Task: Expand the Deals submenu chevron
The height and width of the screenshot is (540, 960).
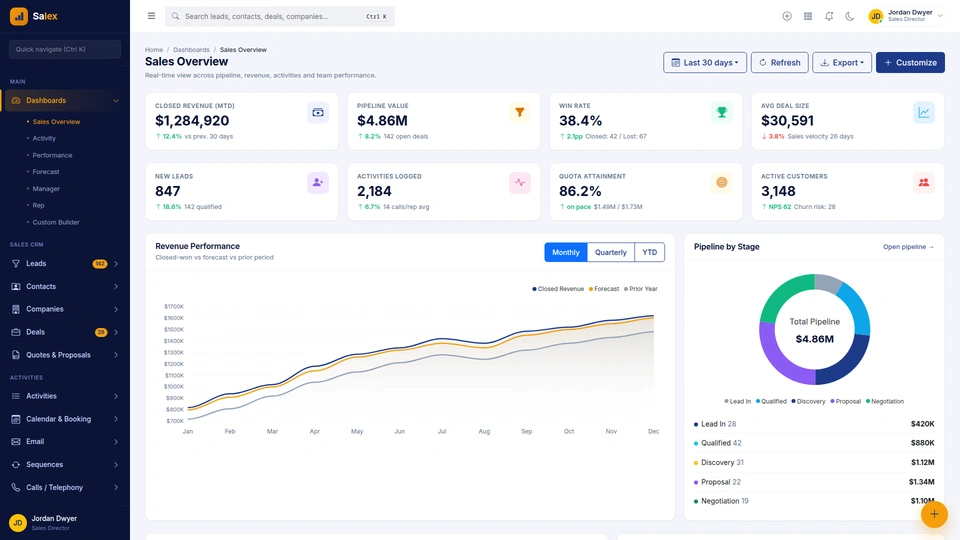Action: (x=116, y=332)
